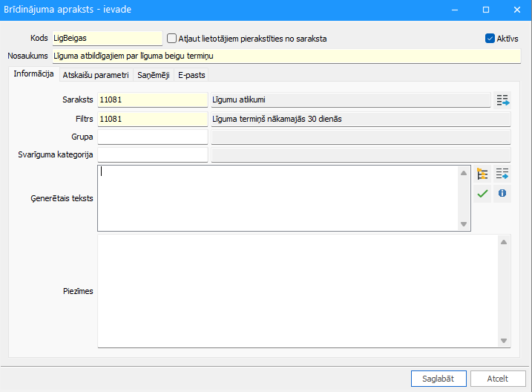
Task: Click scroll up arrow in Piezīmes box
Action: tap(504, 242)
